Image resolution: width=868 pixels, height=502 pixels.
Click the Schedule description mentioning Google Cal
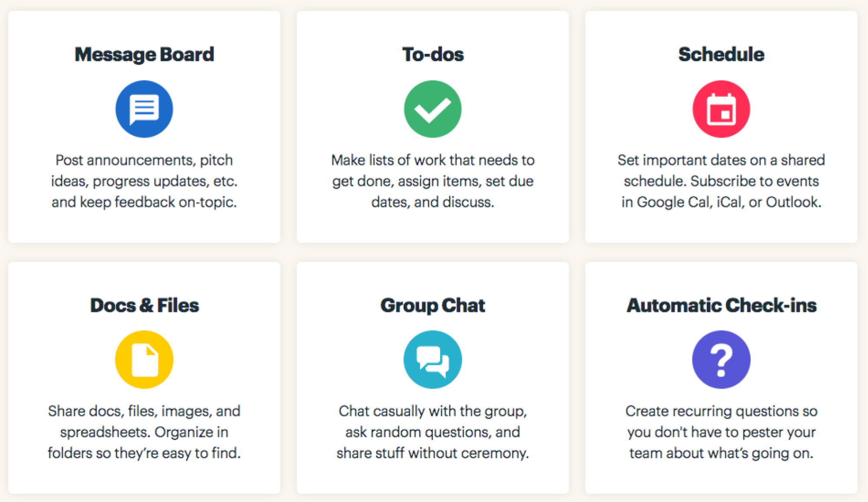pyautogui.click(x=721, y=181)
